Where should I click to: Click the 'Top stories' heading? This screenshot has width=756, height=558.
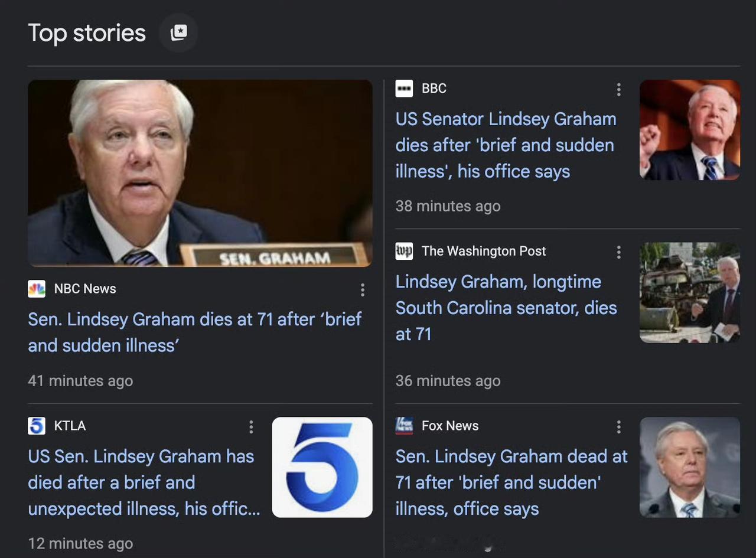tap(87, 33)
